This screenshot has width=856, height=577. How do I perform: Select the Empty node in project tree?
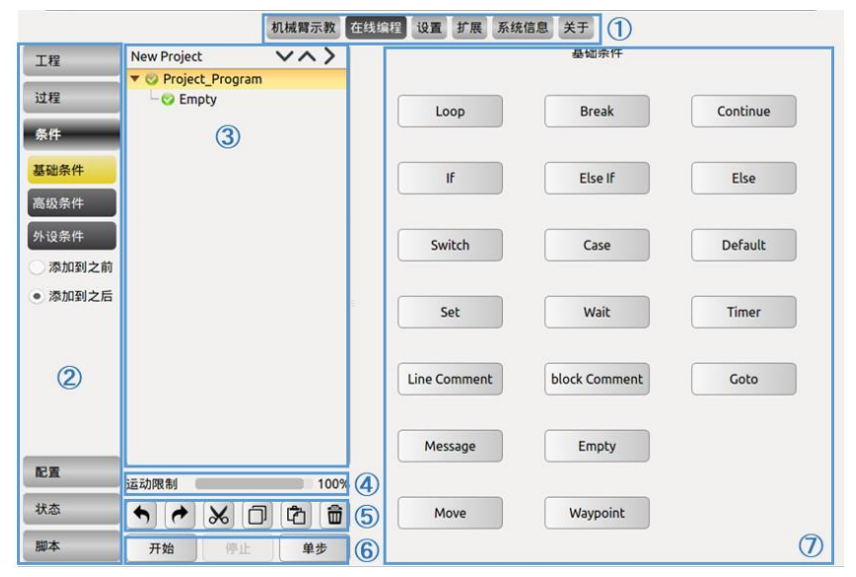pyautogui.click(x=197, y=100)
